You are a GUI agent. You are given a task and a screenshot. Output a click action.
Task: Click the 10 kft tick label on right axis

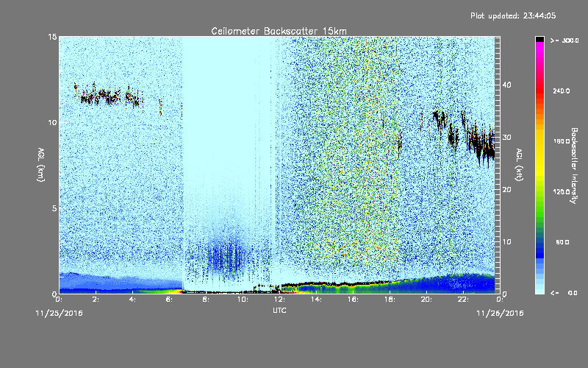pos(506,241)
